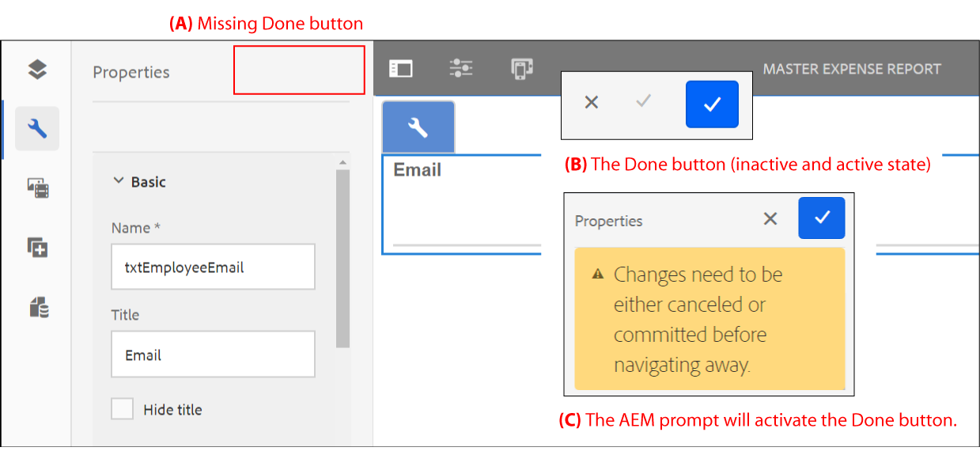Click the inactive gray checkmark Done button
980x451 pixels.
[x=643, y=102]
